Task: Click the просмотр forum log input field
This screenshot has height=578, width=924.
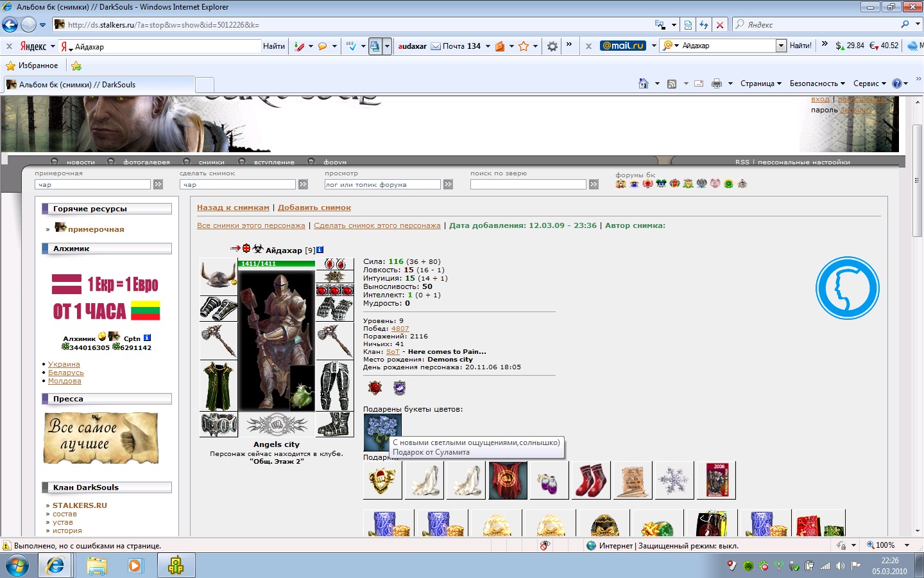Action: tap(382, 184)
